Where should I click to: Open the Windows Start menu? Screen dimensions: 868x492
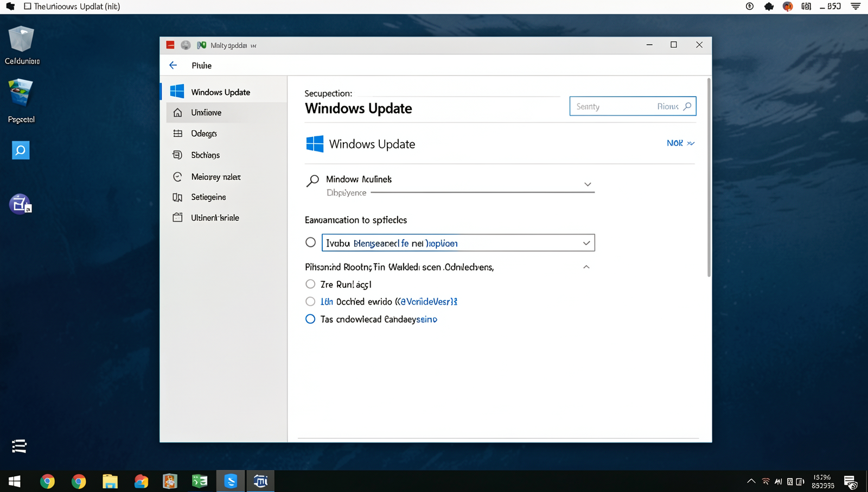coord(15,481)
